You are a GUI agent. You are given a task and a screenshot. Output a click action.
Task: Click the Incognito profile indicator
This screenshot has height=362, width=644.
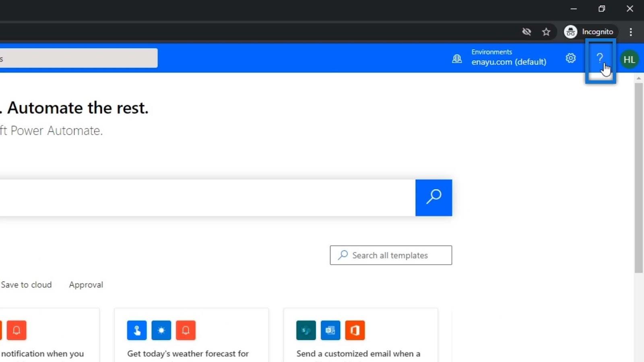tap(589, 32)
